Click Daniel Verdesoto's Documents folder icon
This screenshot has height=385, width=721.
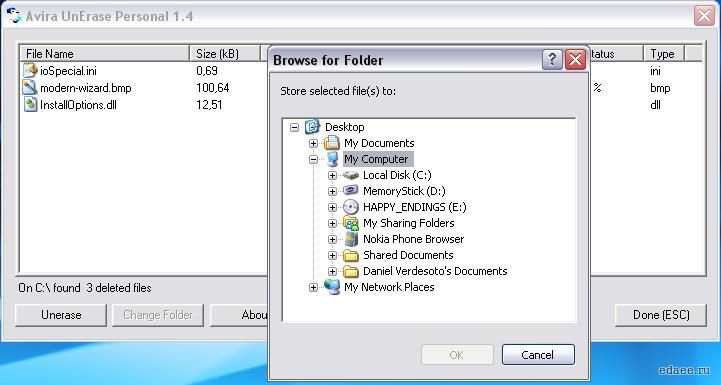tap(351, 271)
